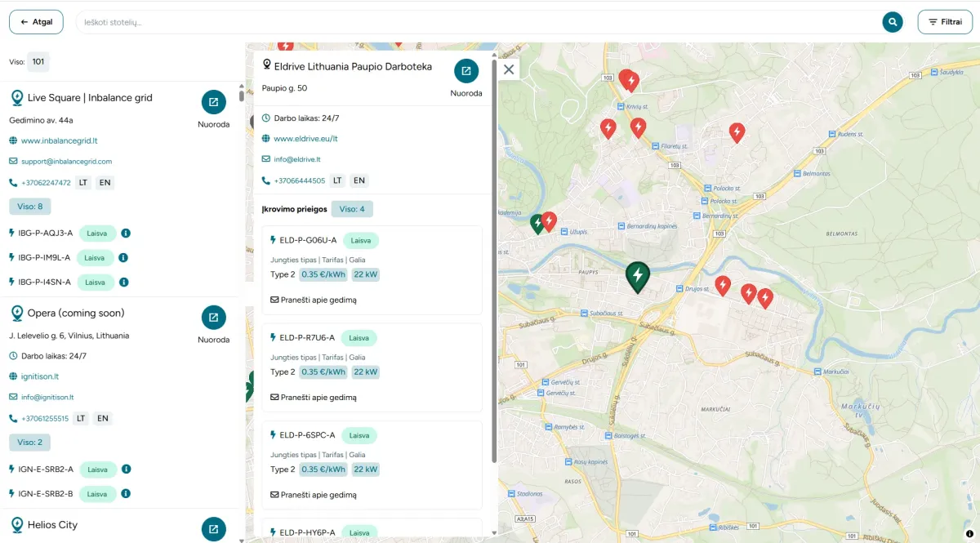
Task: Click Viso: 4 charging devices badge
Action: click(352, 209)
